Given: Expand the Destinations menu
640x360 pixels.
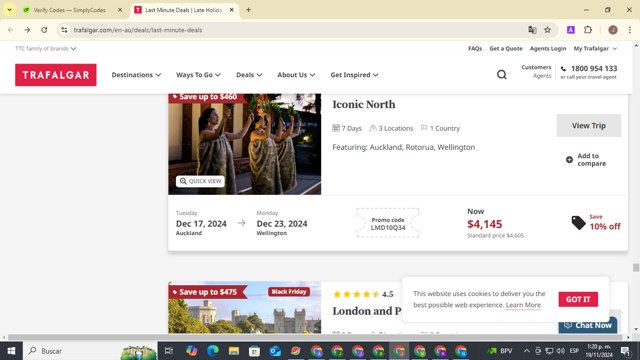Looking at the screenshot, I should pos(136,75).
